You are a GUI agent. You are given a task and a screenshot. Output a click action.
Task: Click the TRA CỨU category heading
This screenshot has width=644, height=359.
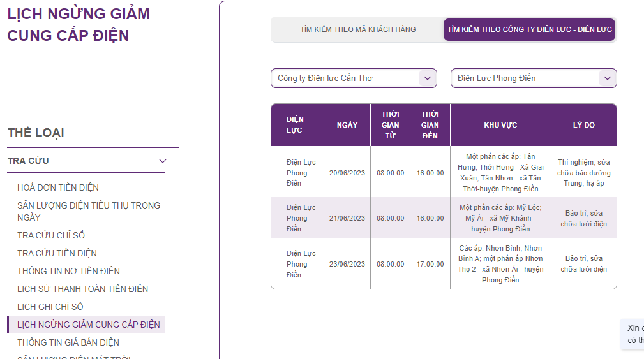point(28,161)
